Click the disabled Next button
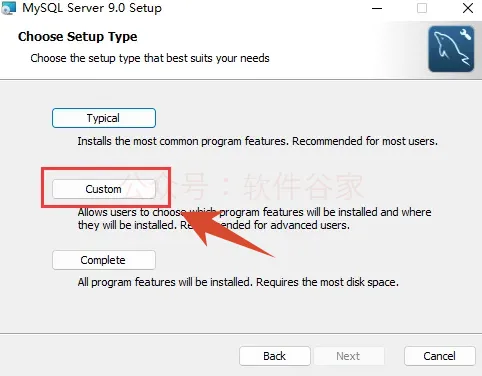Viewport: 482px width, 376px height. click(x=348, y=356)
